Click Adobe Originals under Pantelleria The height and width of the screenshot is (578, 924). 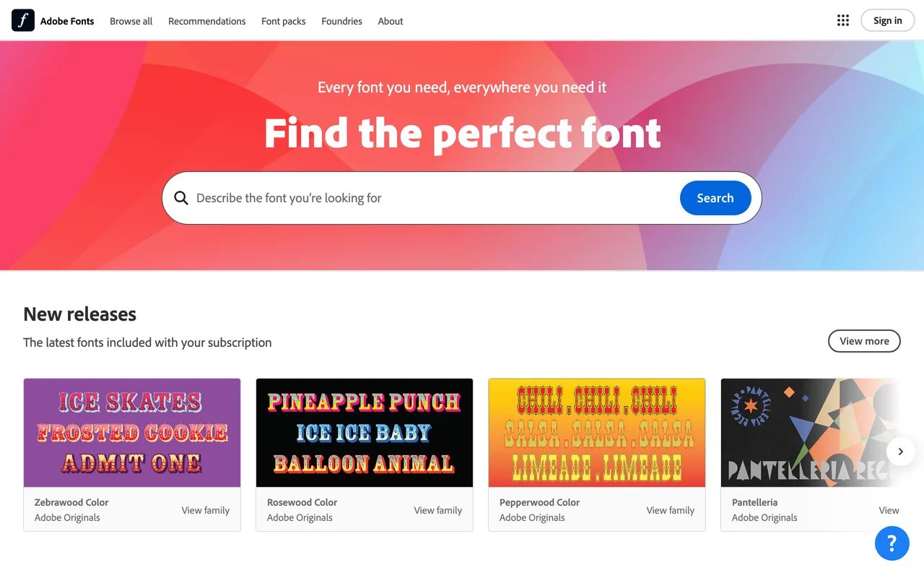(x=764, y=517)
